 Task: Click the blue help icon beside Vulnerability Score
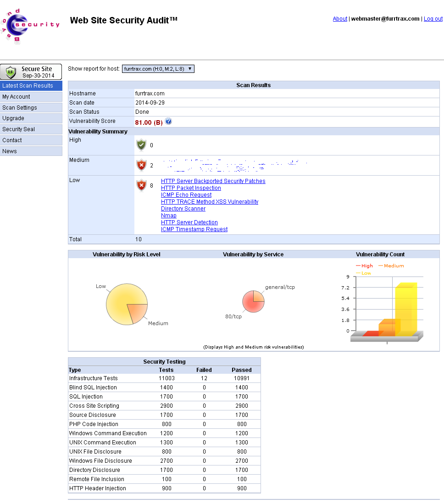click(x=168, y=122)
